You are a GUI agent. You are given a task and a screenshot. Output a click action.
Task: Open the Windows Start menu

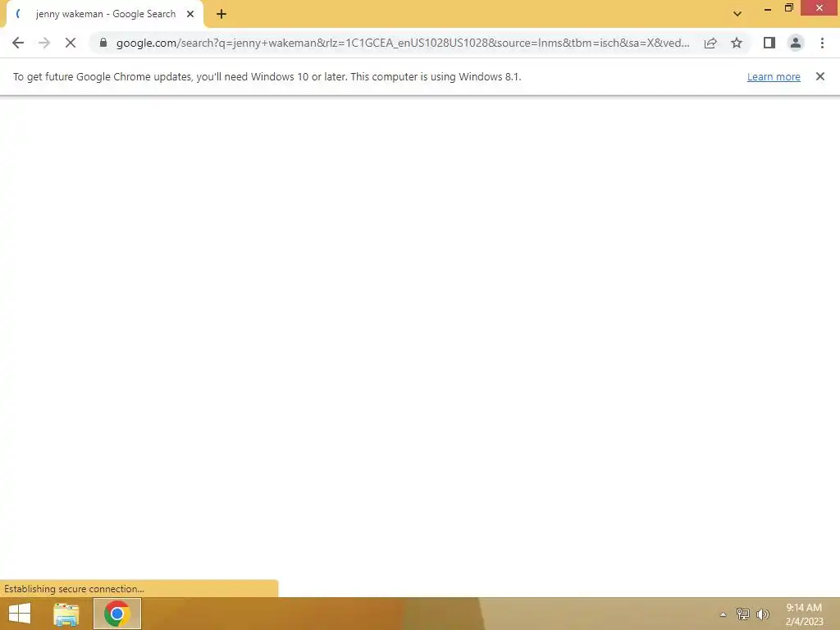[20, 614]
